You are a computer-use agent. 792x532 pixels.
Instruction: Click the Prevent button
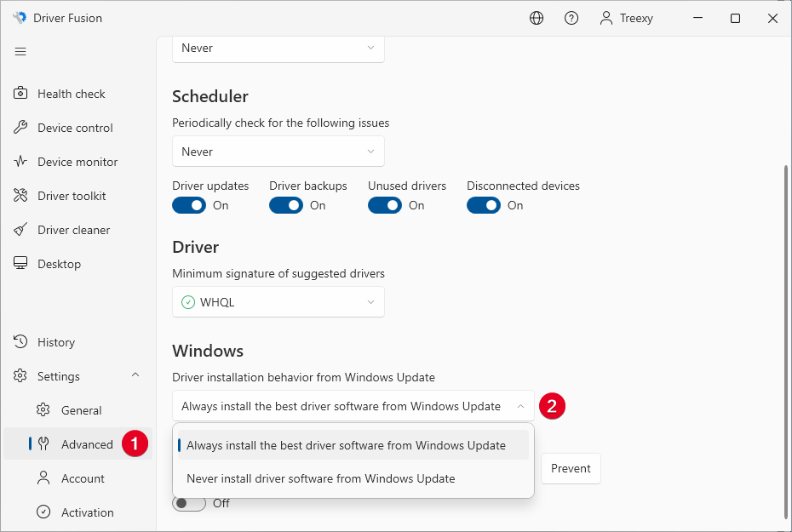point(571,468)
